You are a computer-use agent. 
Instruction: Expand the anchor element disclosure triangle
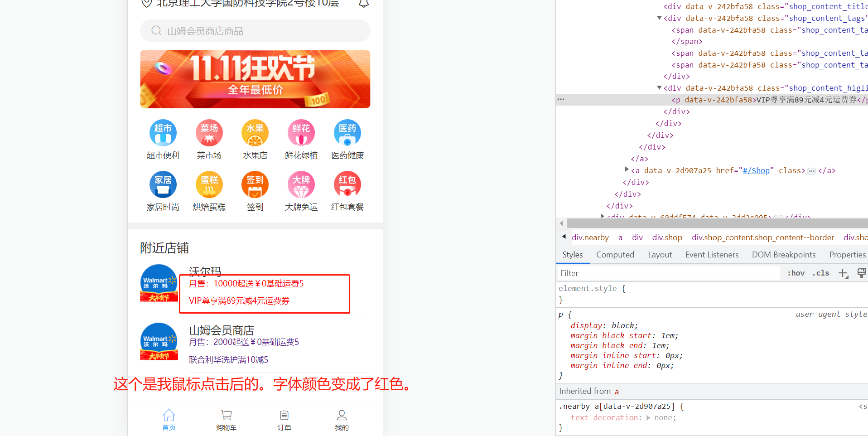[x=627, y=170]
